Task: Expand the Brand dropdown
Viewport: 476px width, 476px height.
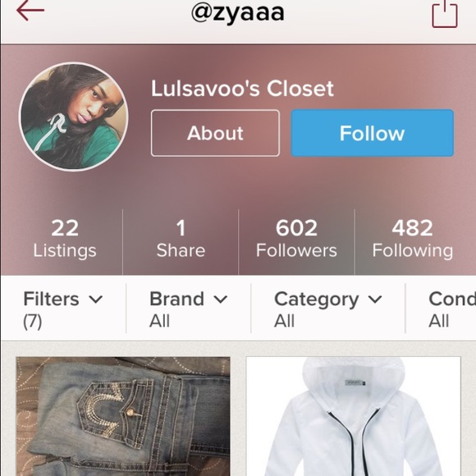Action: coord(189,309)
